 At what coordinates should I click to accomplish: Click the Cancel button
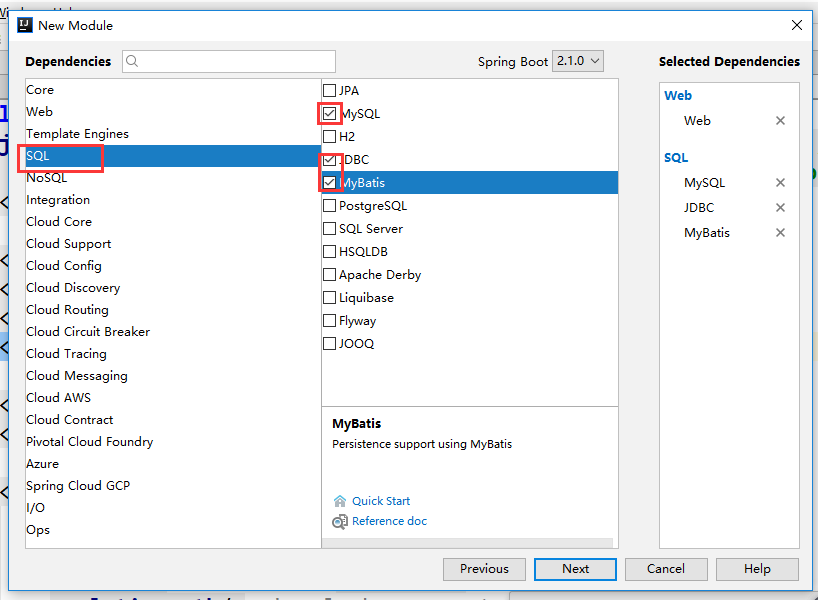[666, 569]
